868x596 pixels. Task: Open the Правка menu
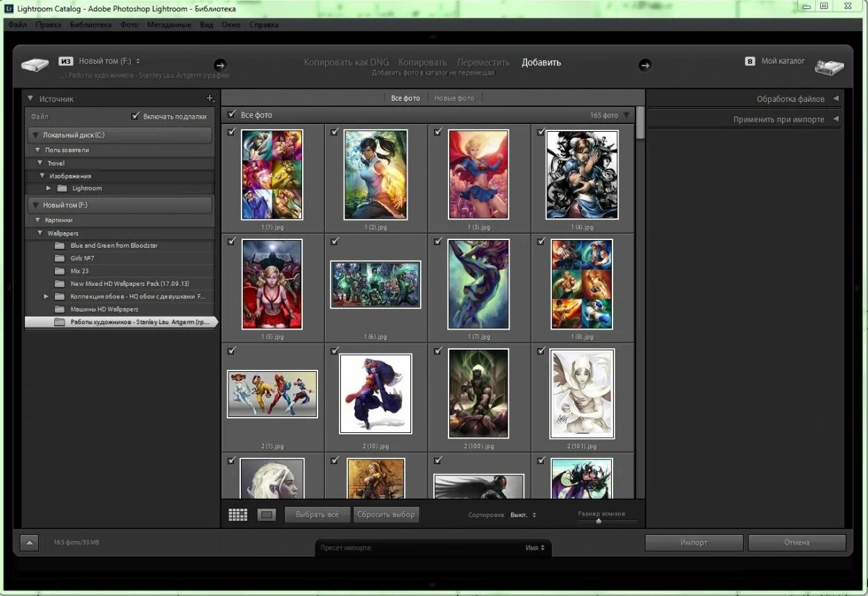[48, 24]
